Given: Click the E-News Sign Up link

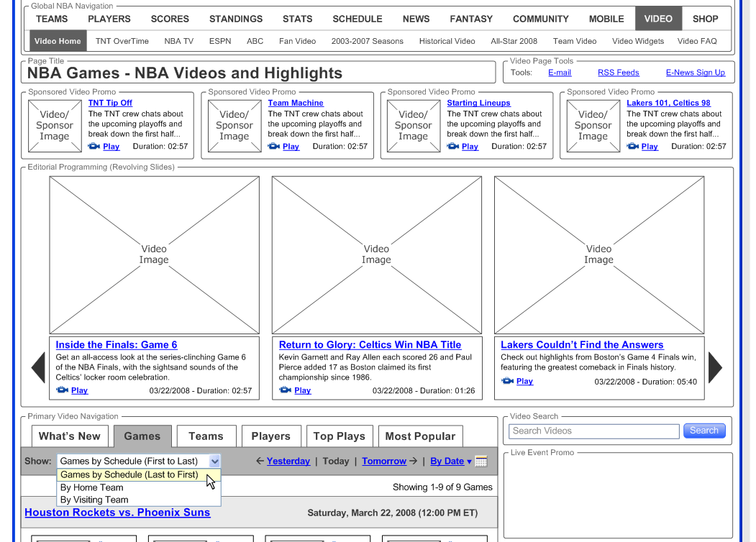Looking at the screenshot, I should 695,72.
